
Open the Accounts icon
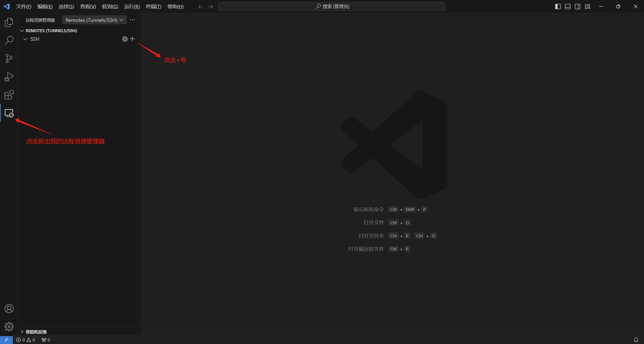pyautogui.click(x=9, y=309)
